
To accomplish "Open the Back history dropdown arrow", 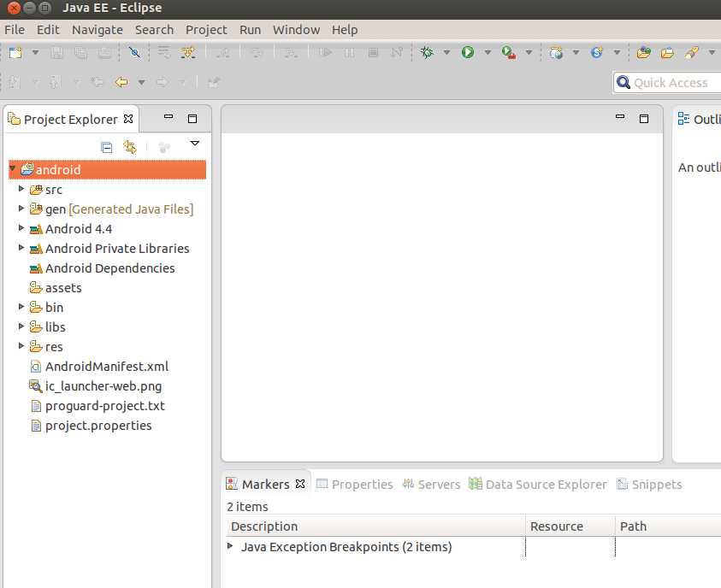I will click(x=141, y=82).
